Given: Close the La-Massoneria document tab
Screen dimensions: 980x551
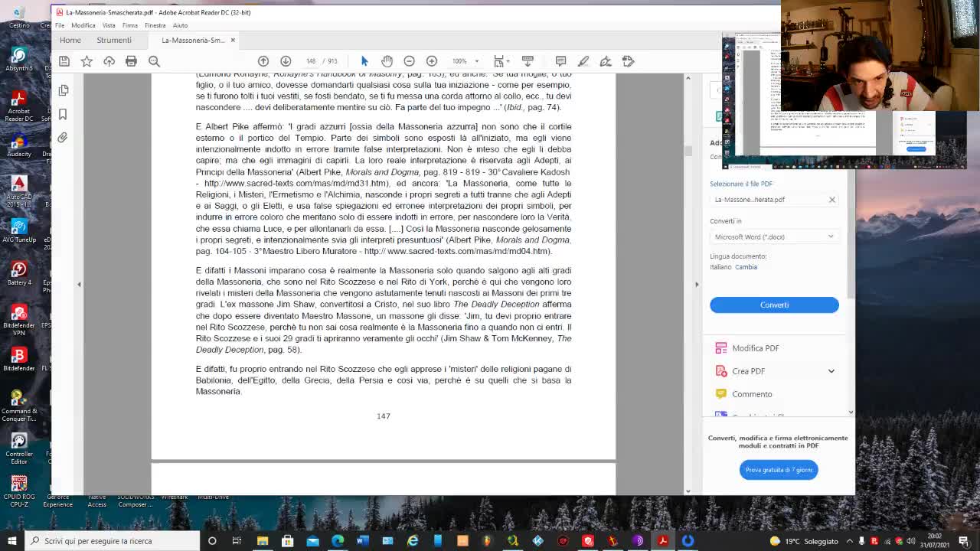Looking at the screenshot, I should click(233, 40).
